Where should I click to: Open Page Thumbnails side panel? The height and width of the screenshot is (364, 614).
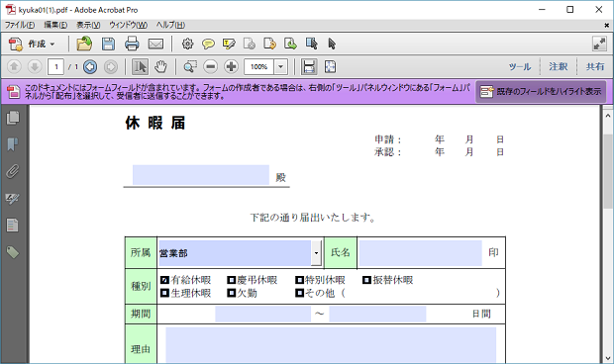(13, 118)
